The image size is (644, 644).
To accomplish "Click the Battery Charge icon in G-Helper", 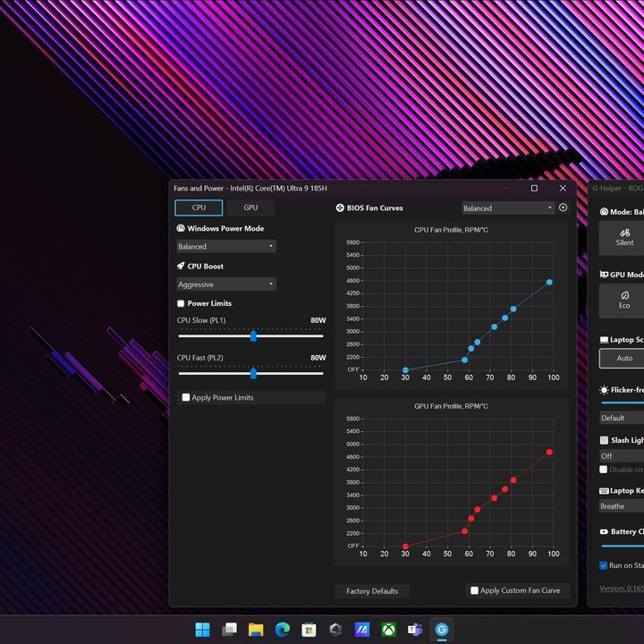I will [x=604, y=531].
